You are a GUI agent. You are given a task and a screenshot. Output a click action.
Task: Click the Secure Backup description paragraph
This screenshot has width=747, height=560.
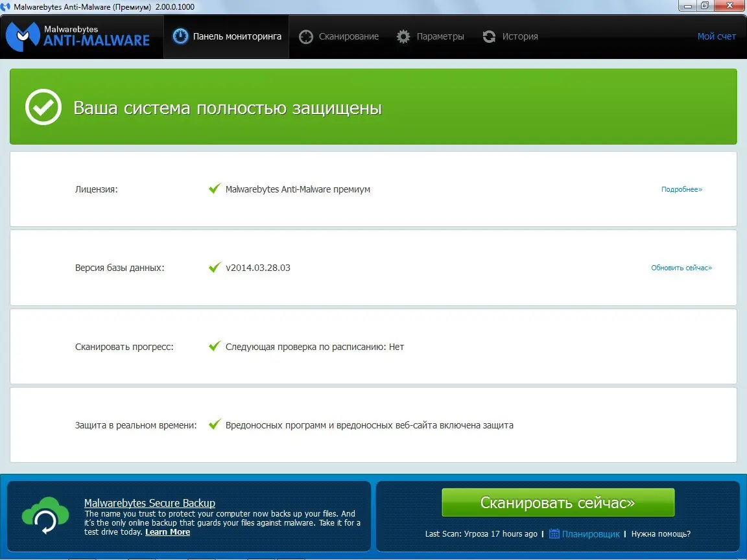(x=222, y=523)
